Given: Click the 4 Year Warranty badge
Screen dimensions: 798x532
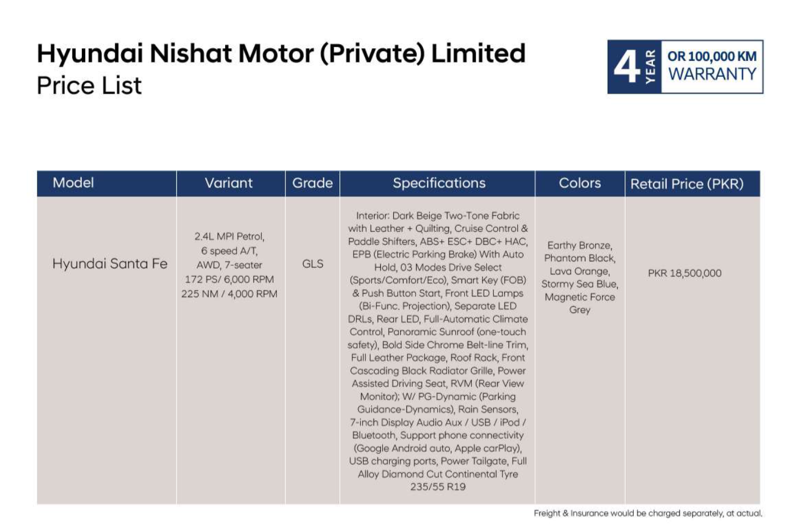Looking at the screenshot, I should (685, 66).
